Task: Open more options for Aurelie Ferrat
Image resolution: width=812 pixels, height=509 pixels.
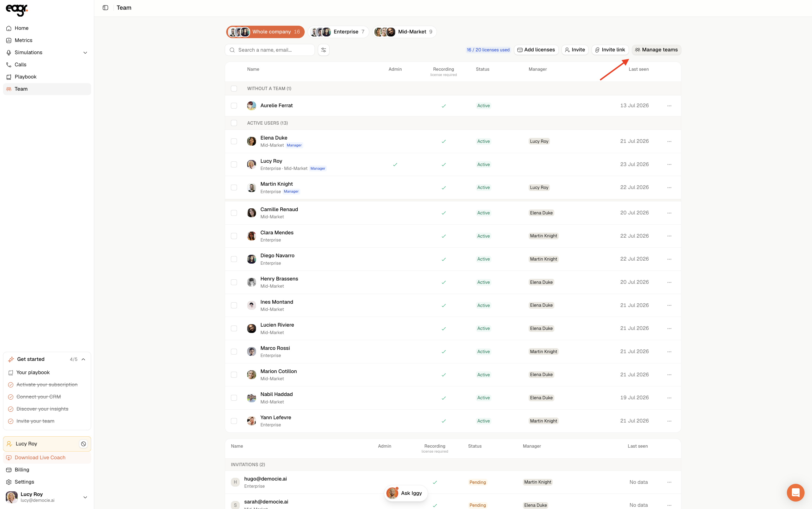Action: point(669,106)
